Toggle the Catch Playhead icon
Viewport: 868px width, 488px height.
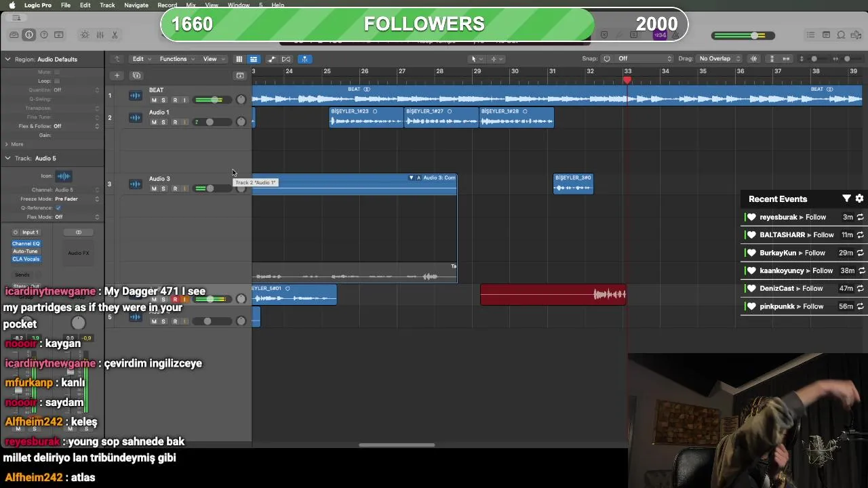(304, 59)
